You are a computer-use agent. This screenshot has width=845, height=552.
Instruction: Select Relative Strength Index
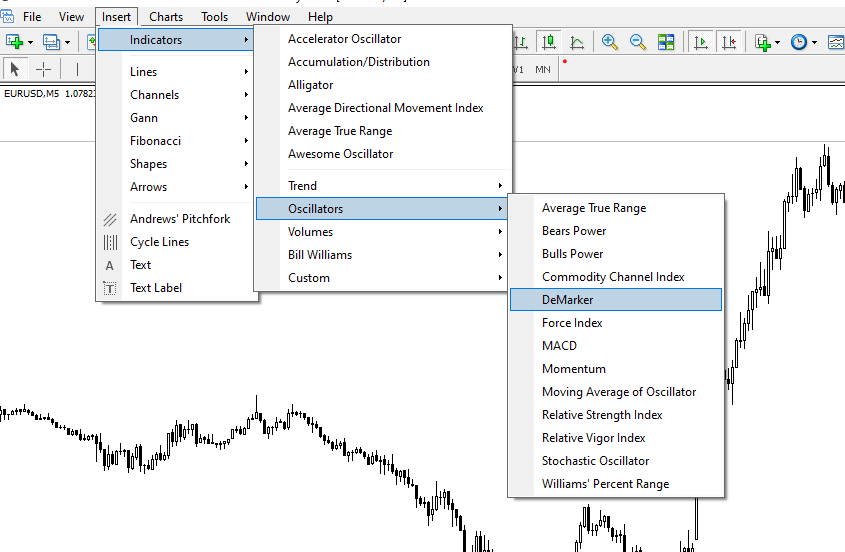tap(615, 415)
